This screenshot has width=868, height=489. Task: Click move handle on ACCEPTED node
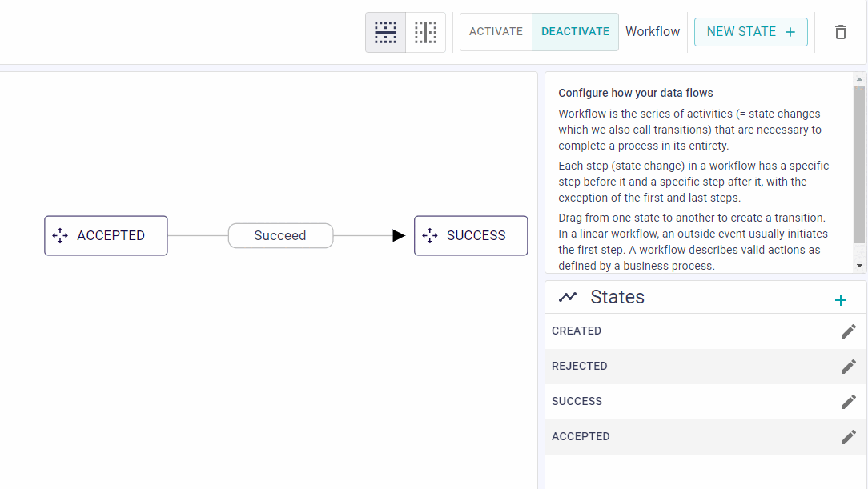[x=60, y=235]
